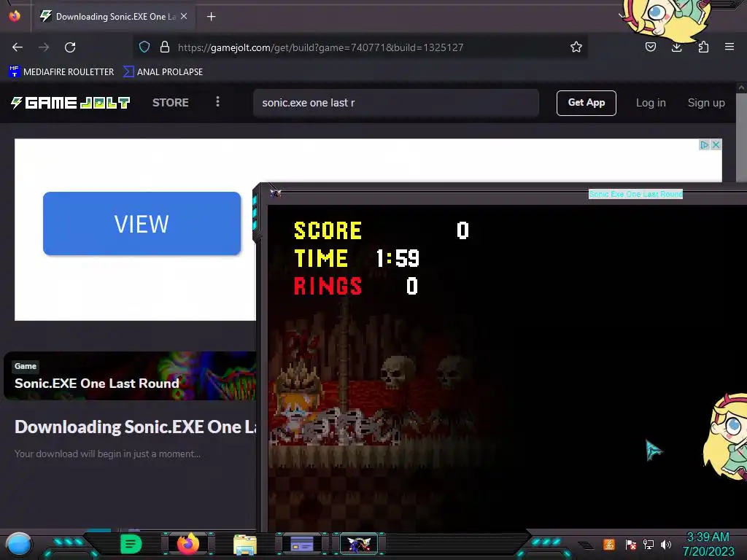Viewport: 747px width, 560px height.
Task: Click the Firefox address bar URL
Action: tap(320, 47)
